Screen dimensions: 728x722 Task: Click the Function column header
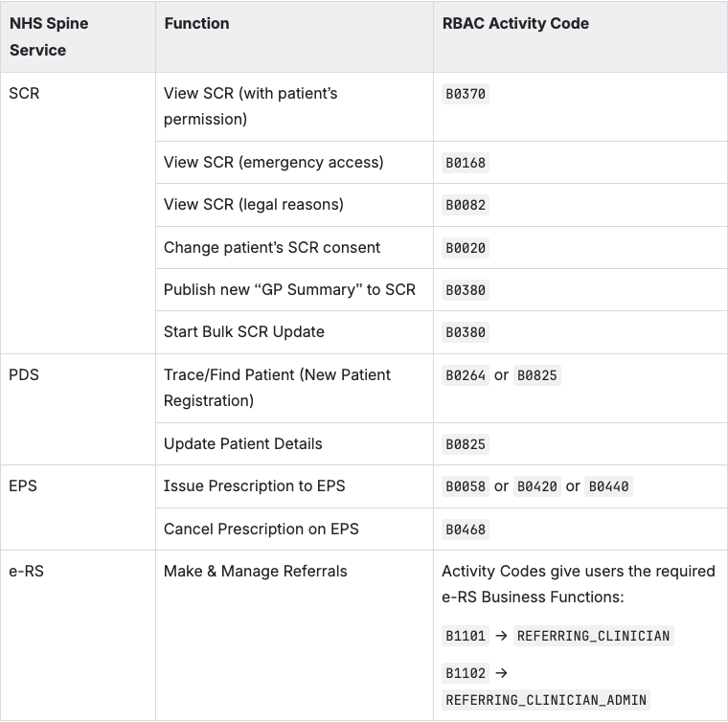click(196, 23)
